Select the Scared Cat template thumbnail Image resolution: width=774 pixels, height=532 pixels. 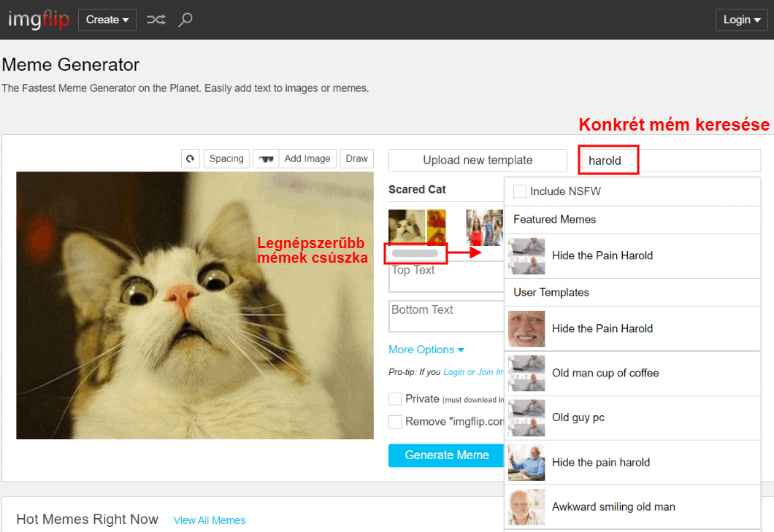tap(406, 227)
